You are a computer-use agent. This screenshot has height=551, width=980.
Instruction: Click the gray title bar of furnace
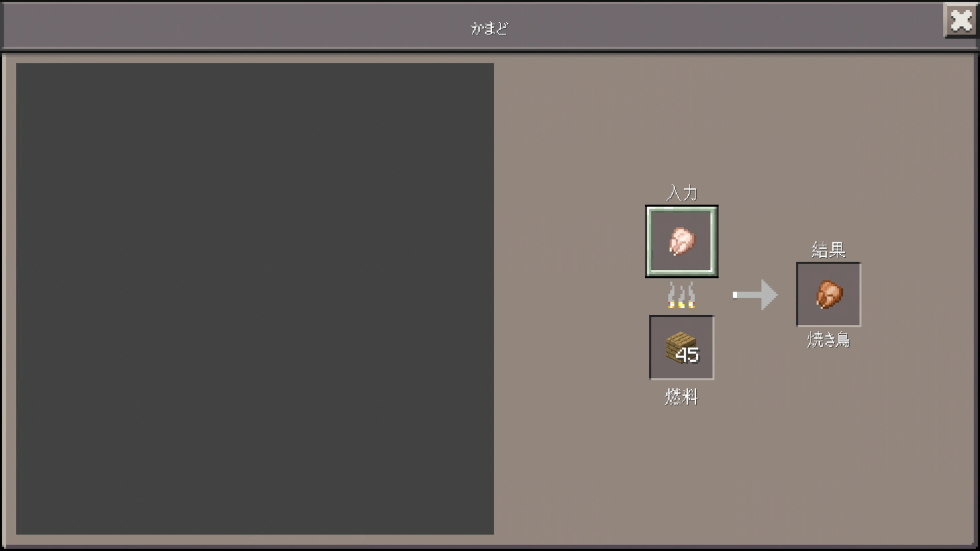click(x=472, y=26)
